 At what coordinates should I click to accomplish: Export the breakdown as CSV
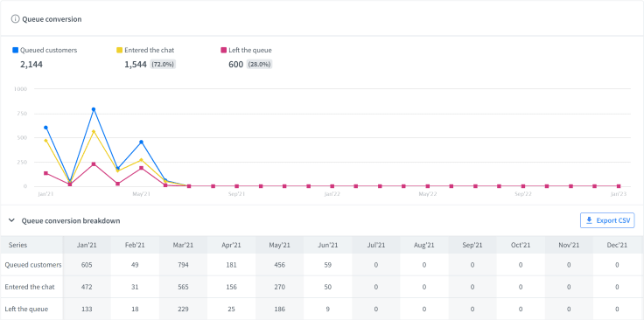pyautogui.click(x=607, y=220)
